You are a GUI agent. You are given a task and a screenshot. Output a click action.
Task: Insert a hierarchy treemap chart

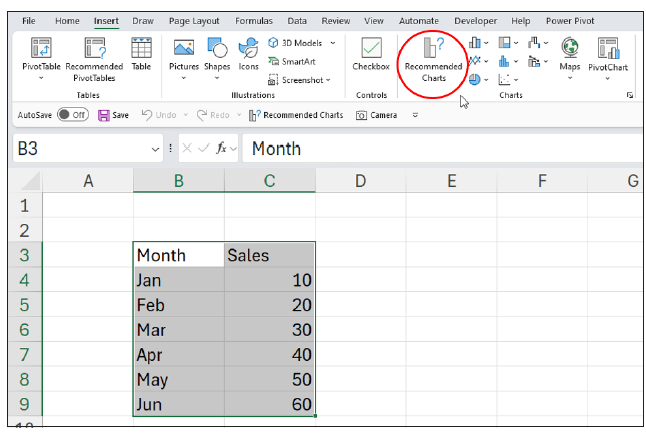(505, 42)
